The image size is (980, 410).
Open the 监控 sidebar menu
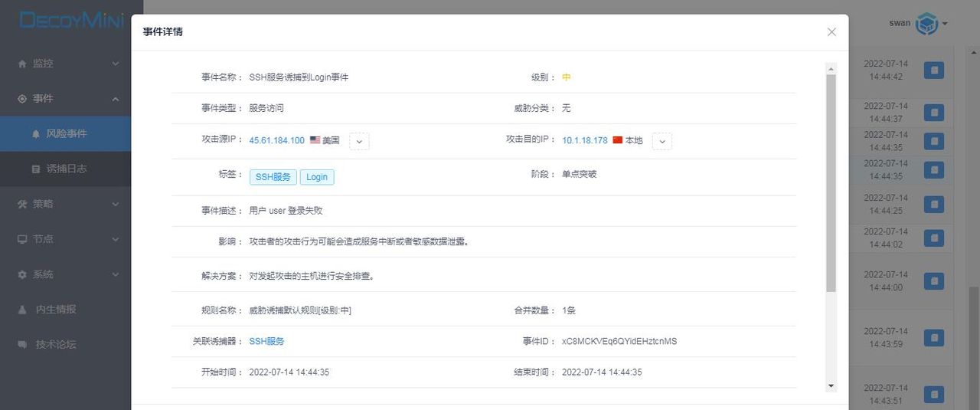click(x=66, y=64)
